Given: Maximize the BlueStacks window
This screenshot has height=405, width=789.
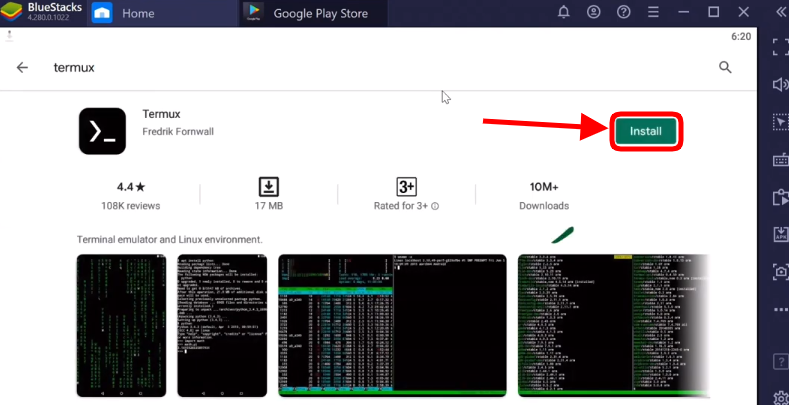Looking at the screenshot, I should [714, 12].
